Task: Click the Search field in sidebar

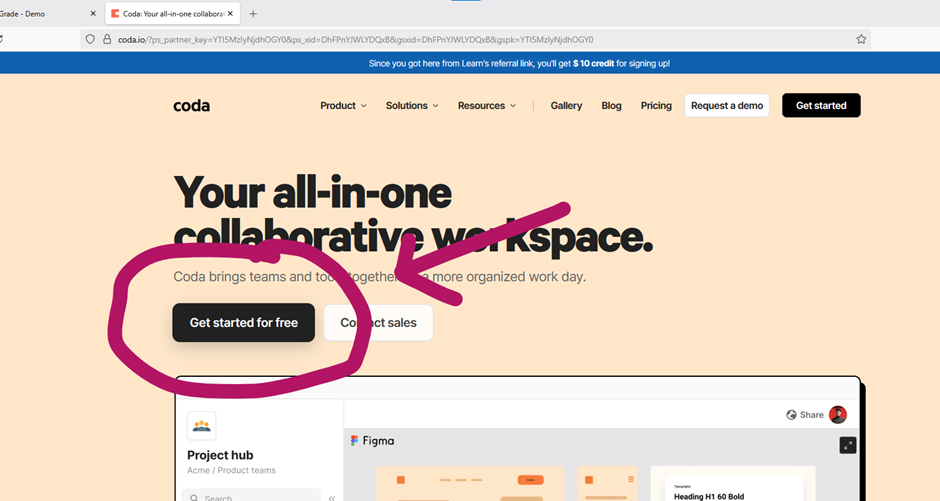Action: pyautogui.click(x=251, y=496)
